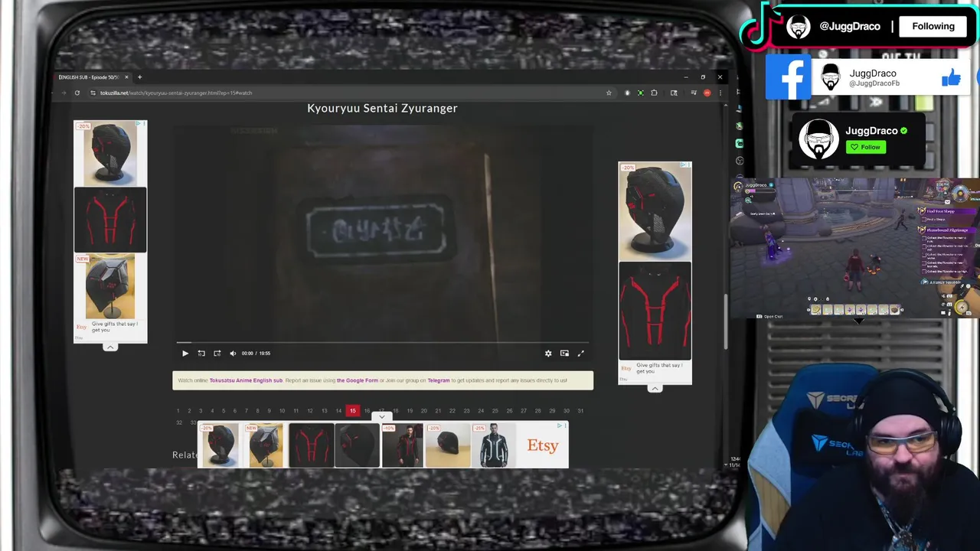Screen dimensions: 980x551
Task: Open a new browser tab
Action: [x=139, y=77]
